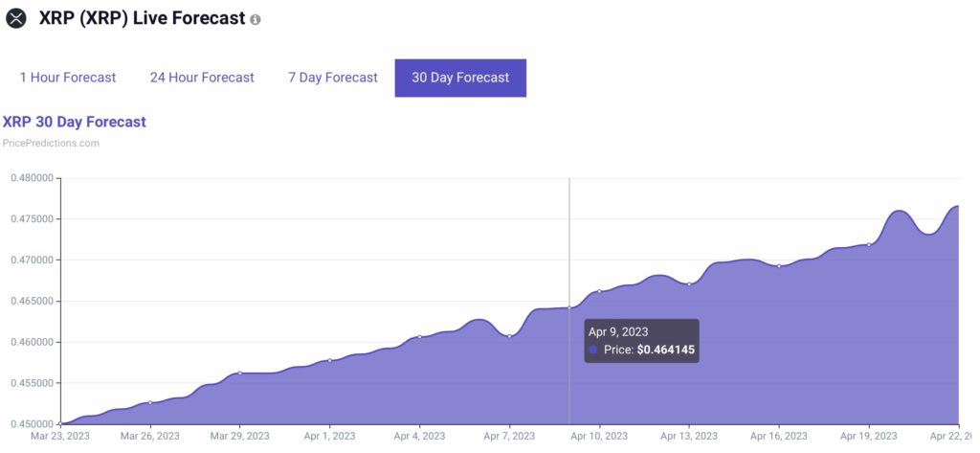
Task: Switch to the 1 Hour Forecast tab
Action: tap(68, 78)
